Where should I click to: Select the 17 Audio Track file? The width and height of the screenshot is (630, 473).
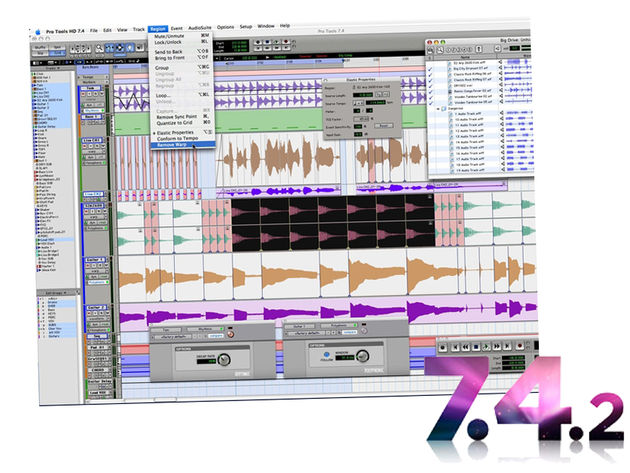click(x=469, y=159)
